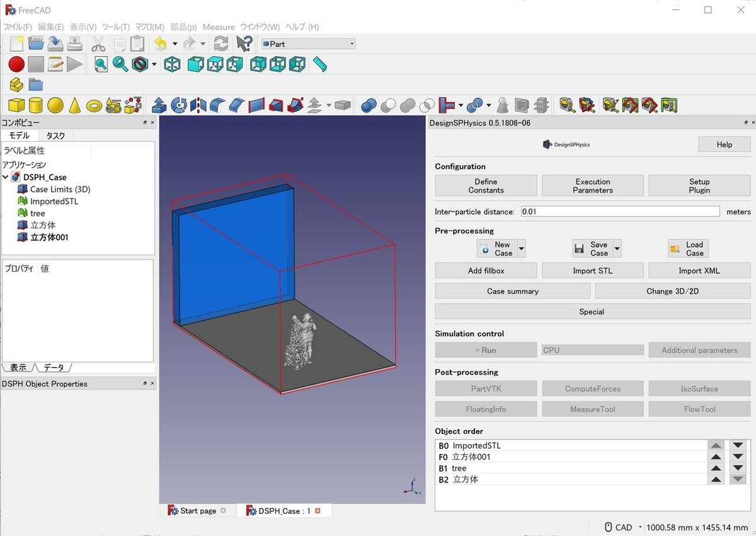Click the fit selection zoom icon
Image resolution: width=756 pixels, height=536 pixels.
pyautogui.click(x=120, y=64)
